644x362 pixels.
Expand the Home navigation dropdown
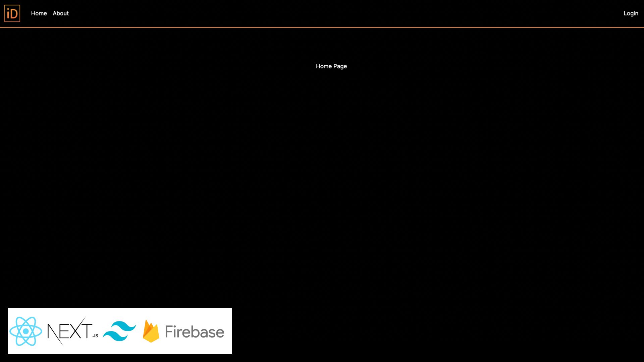[x=39, y=13]
